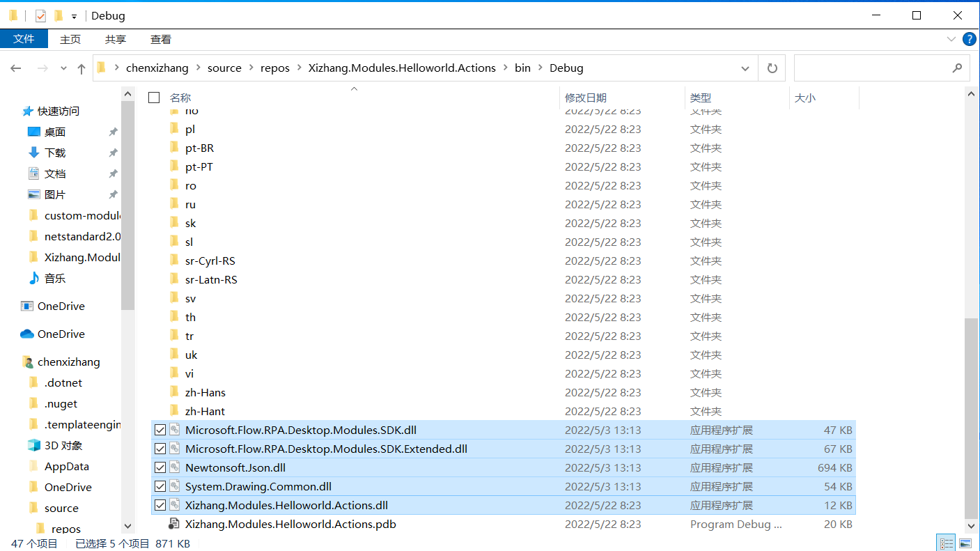
Task: Select the sr-Latn-RS folder
Action: [211, 279]
